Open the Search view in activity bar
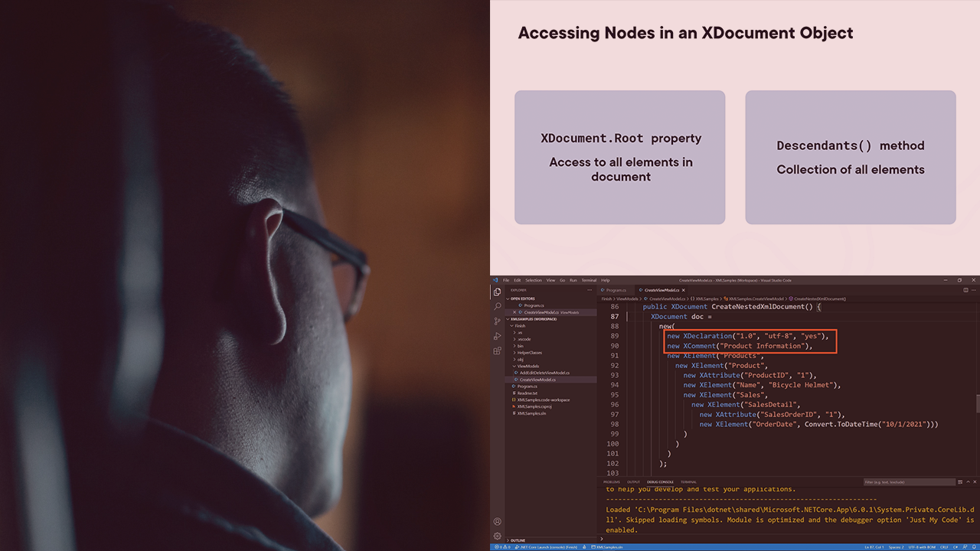980x551 pixels. tap(497, 306)
